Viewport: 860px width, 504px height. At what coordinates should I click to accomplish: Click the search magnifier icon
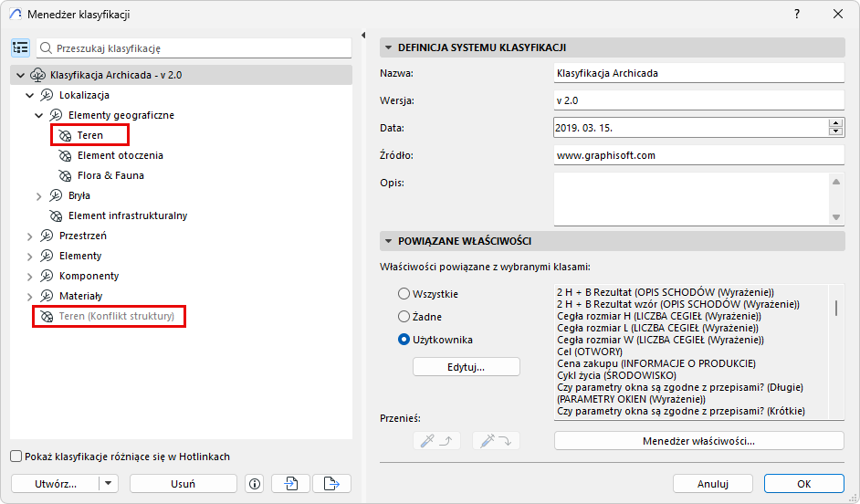(47, 48)
